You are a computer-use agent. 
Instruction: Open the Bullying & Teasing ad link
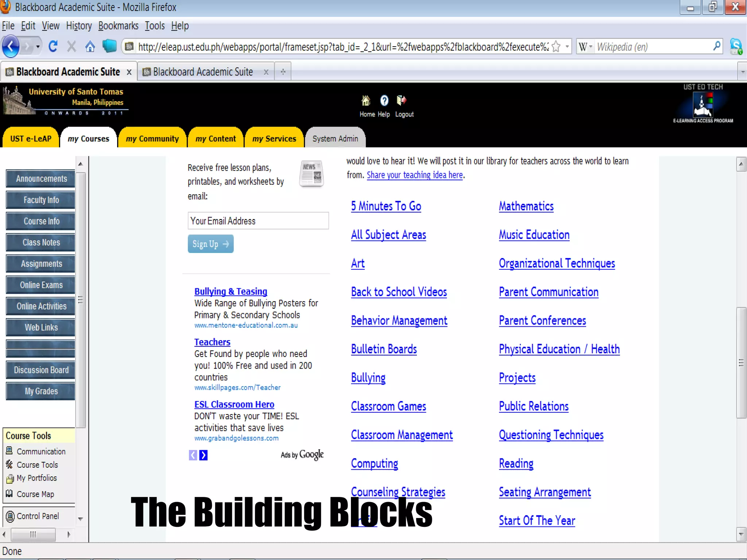(x=231, y=291)
